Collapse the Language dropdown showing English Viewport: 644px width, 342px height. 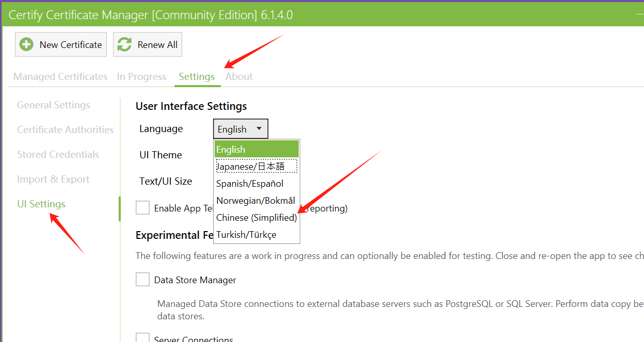[x=240, y=129]
